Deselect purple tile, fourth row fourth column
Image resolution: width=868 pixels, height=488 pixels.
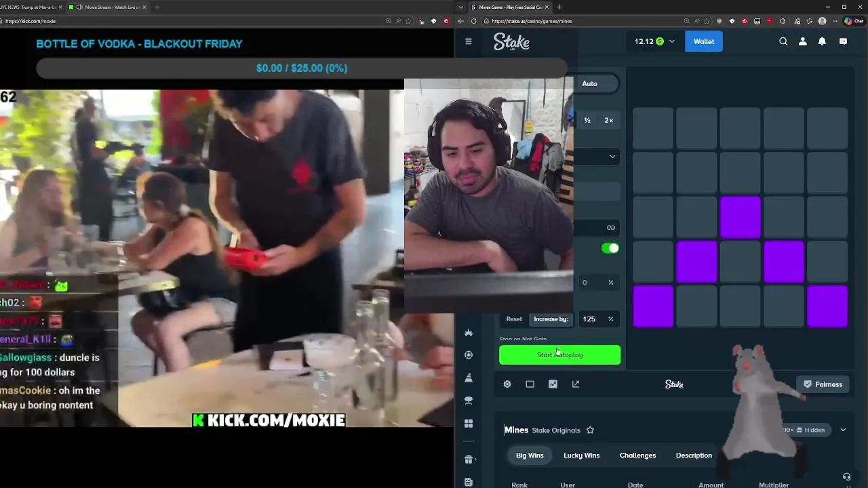click(x=784, y=262)
